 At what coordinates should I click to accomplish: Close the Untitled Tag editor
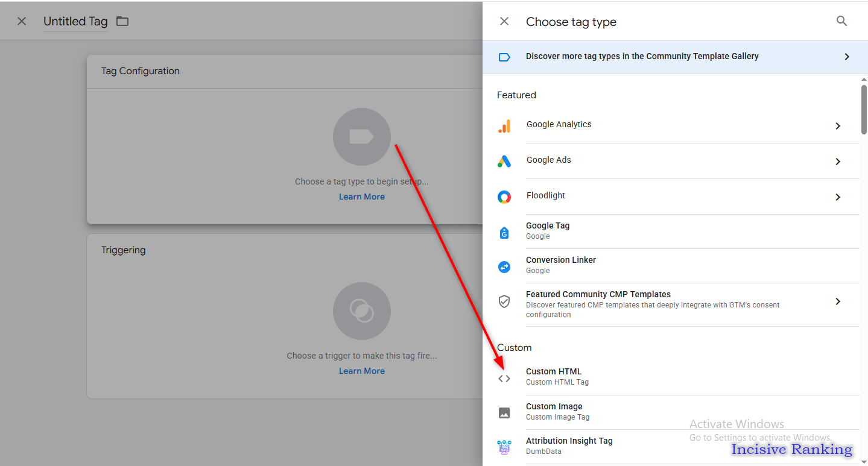[x=22, y=21]
